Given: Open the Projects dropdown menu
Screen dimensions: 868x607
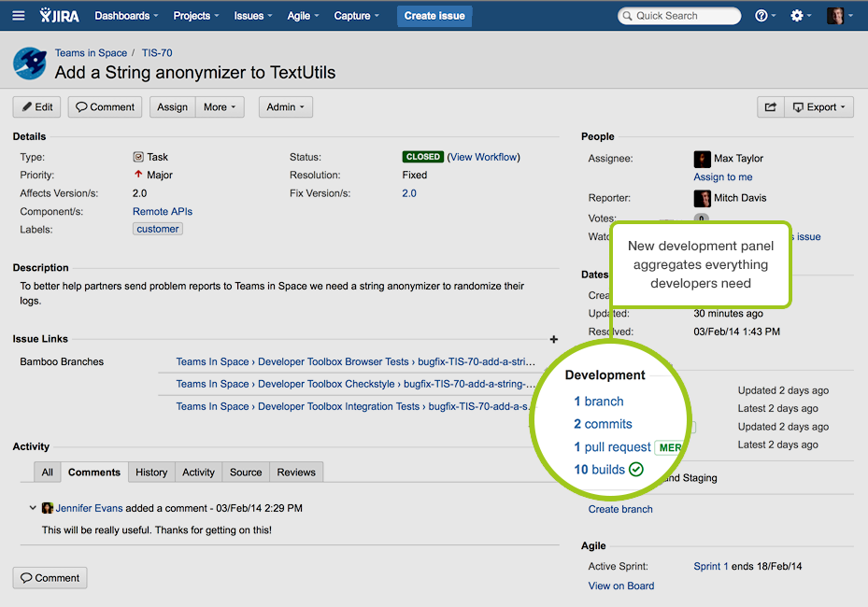Looking at the screenshot, I should pyautogui.click(x=196, y=16).
